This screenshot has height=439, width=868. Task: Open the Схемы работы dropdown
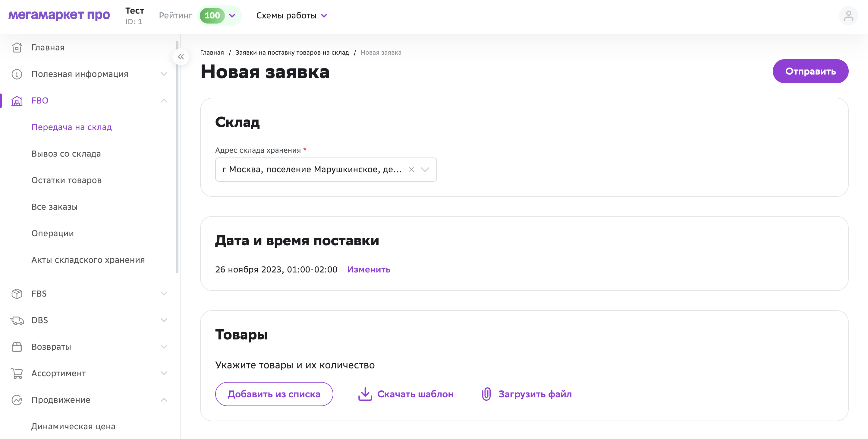click(x=292, y=15)
